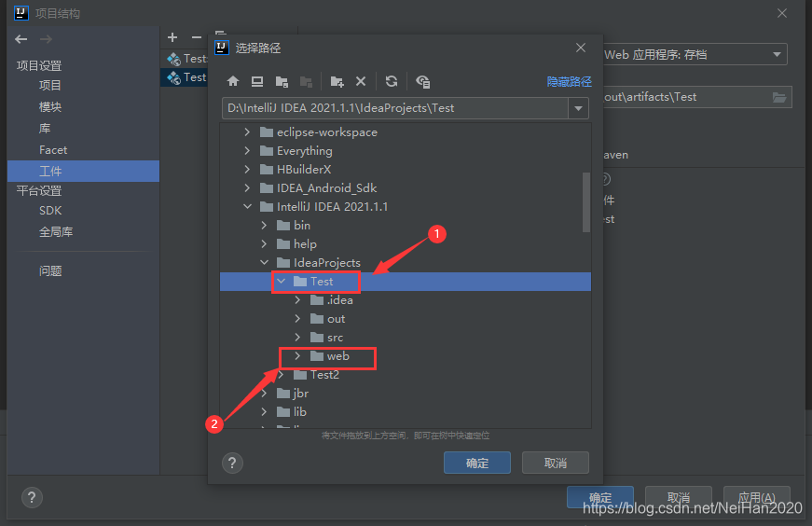Expand web folder chevron

click(297, 356)
